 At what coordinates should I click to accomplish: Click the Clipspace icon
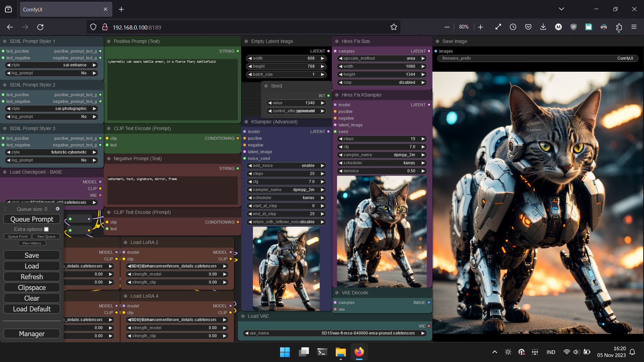[x=32, y=287]
